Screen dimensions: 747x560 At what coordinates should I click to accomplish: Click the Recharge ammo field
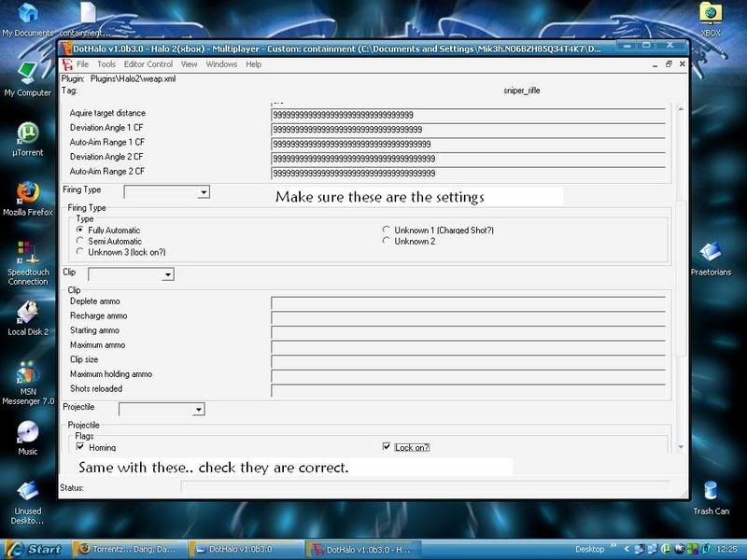[468, 317]
